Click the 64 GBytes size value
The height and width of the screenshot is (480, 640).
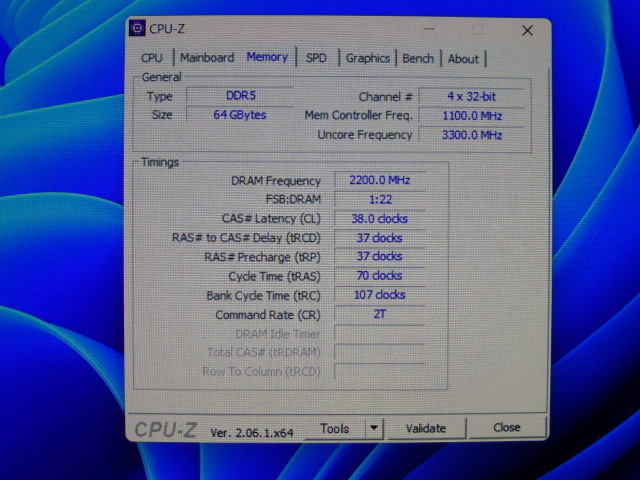tap(240, 115)
